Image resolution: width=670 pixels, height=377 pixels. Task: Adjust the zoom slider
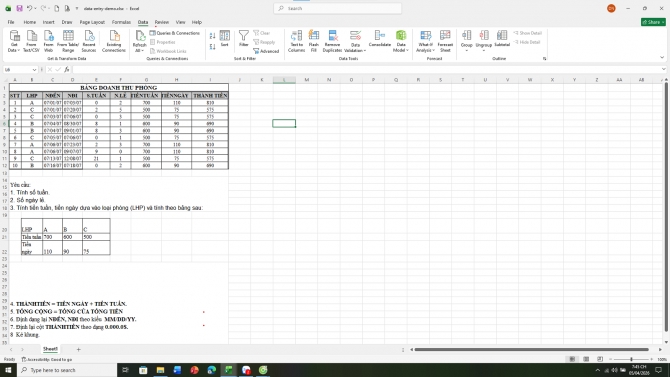[631, 359]
